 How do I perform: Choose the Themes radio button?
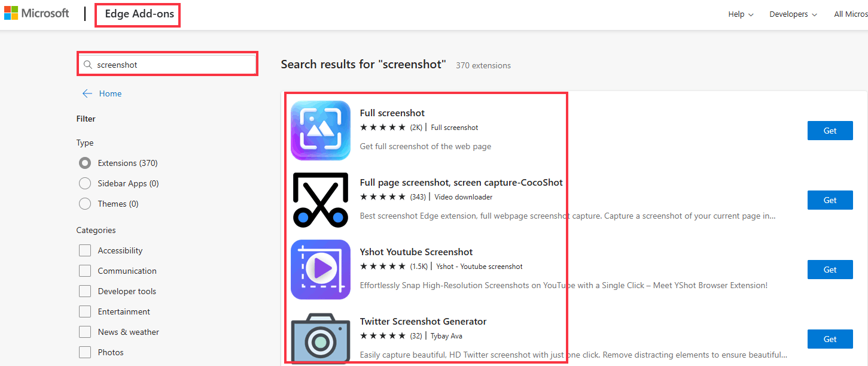pyautogui.click(x=85, y=204)
